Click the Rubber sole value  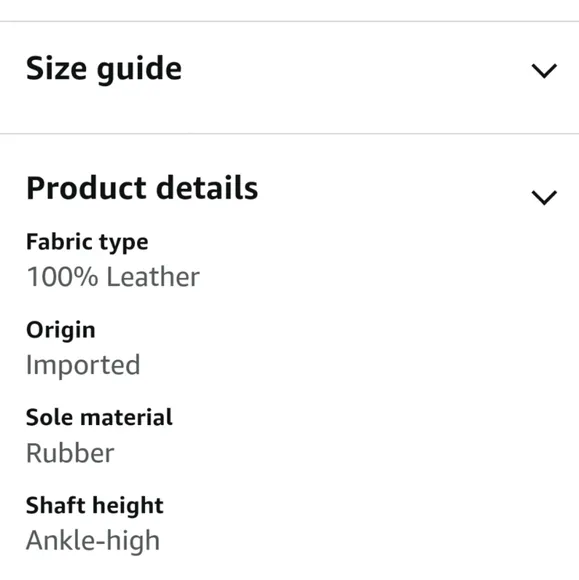pyautogui.click(x=70, y=453)
